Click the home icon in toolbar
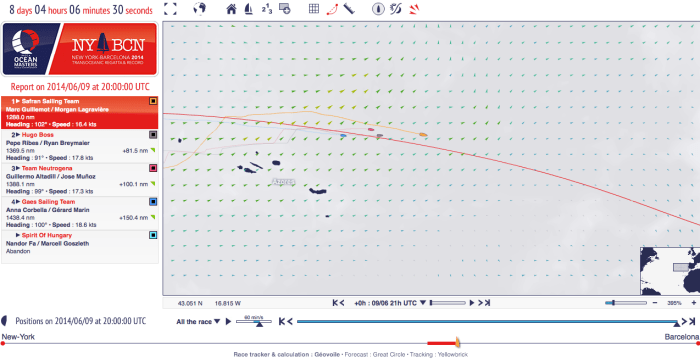This screenshot has height=362, width=700. 231,9
